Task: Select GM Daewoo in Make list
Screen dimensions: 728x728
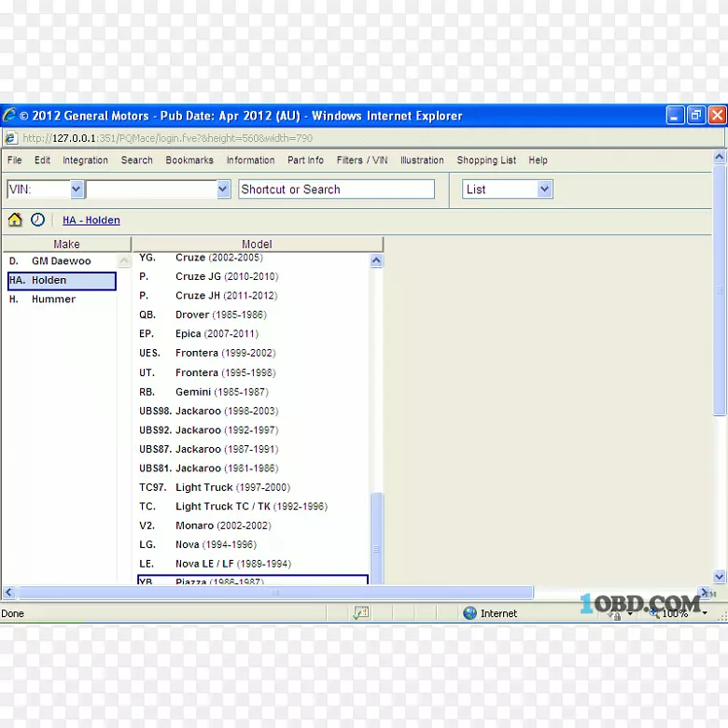Action: click(61, 261)
